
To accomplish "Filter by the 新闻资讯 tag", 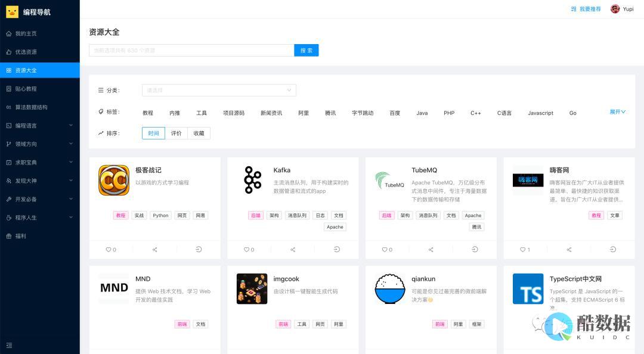I will pos(271,113).
